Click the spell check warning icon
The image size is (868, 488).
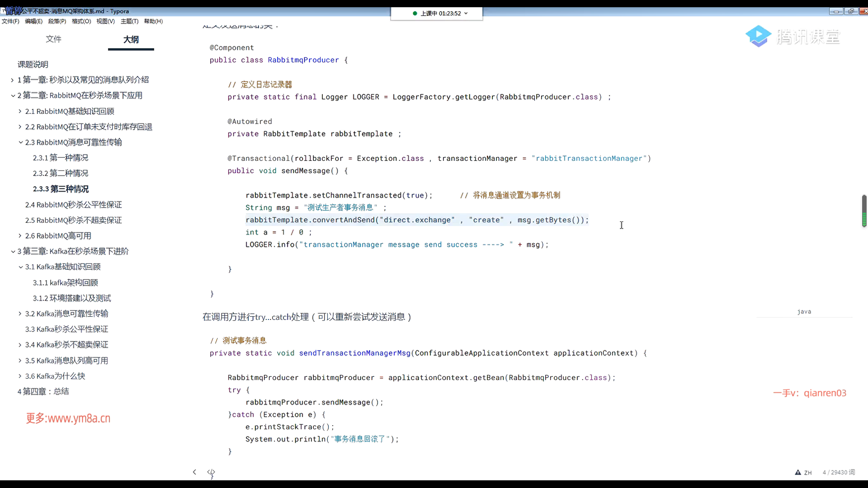click(798, 472)
